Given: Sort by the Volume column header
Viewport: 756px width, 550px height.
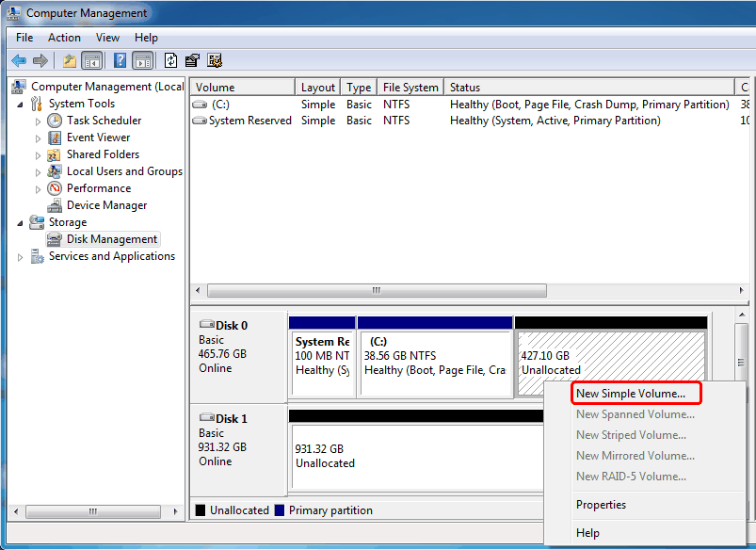Looking at the screenshot, I should click(243, 88).
